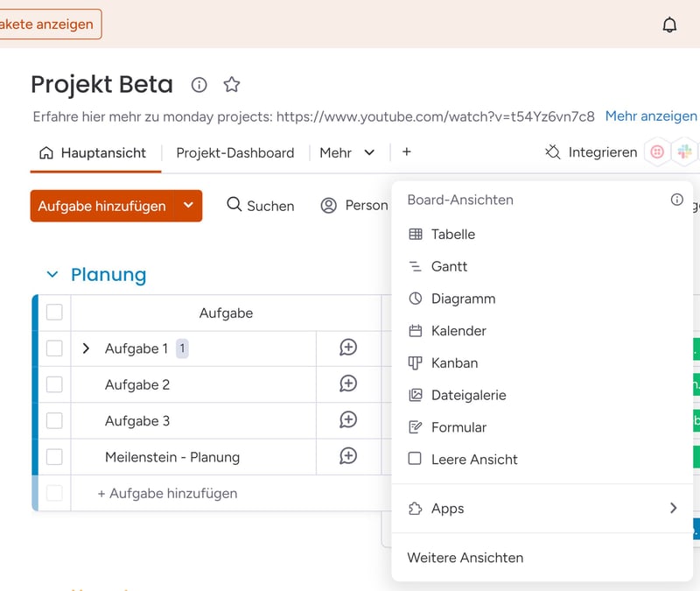The width and height of the screenshot is (700, 591).
Task: Click the plus icon to add view
Action: pyautogui.click(x=406, y=152)
